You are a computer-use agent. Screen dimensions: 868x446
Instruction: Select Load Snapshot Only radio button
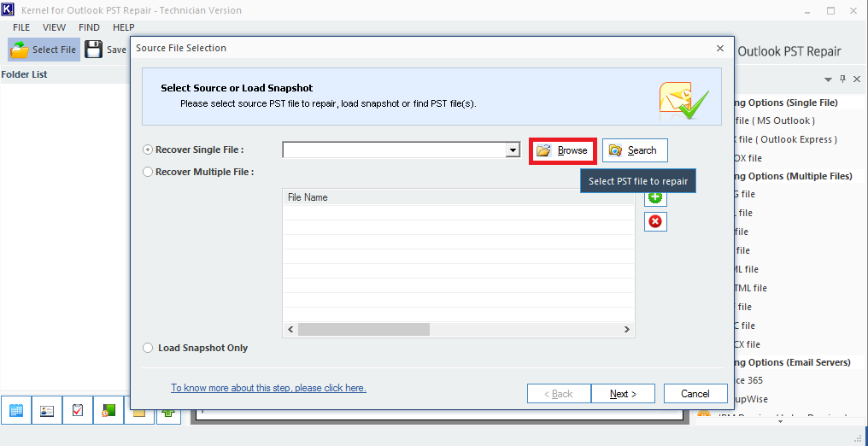pos(148,348)
